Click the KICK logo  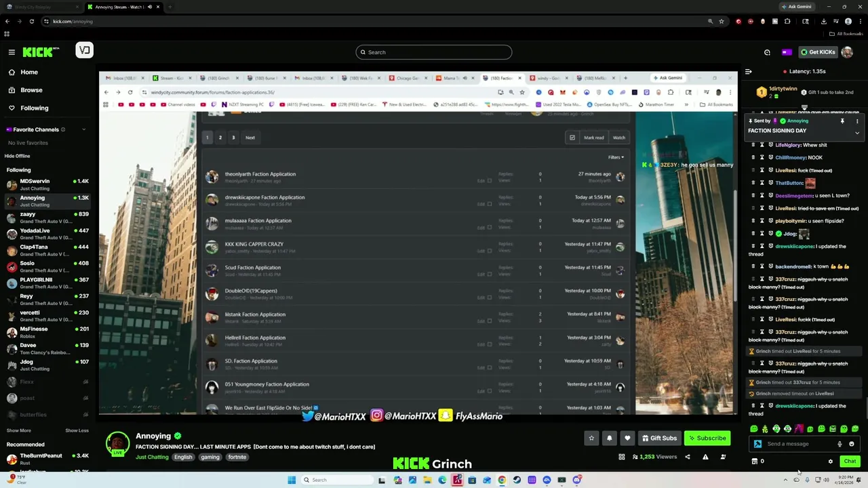(40, 52)
